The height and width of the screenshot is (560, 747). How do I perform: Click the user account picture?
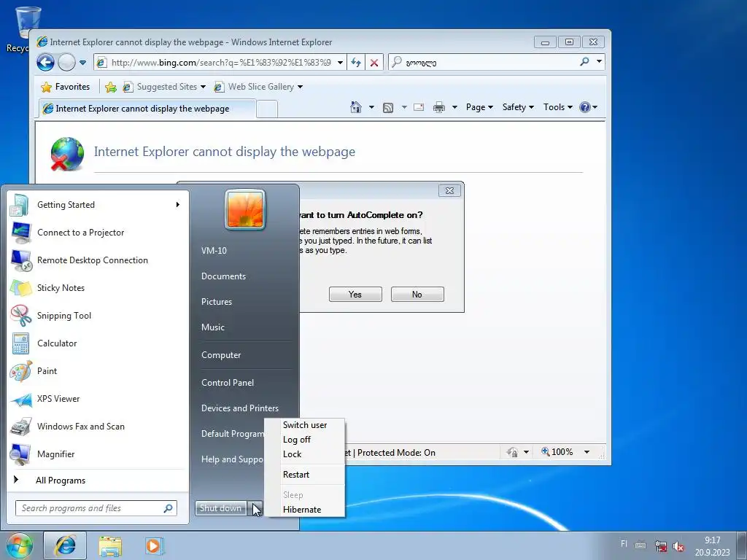coord(245,209)
